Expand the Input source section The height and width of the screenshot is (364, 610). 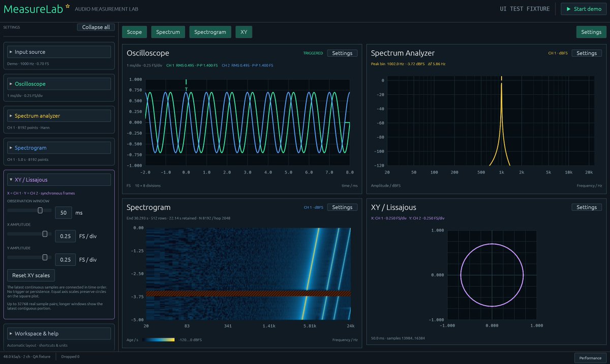tap(59, 52)
